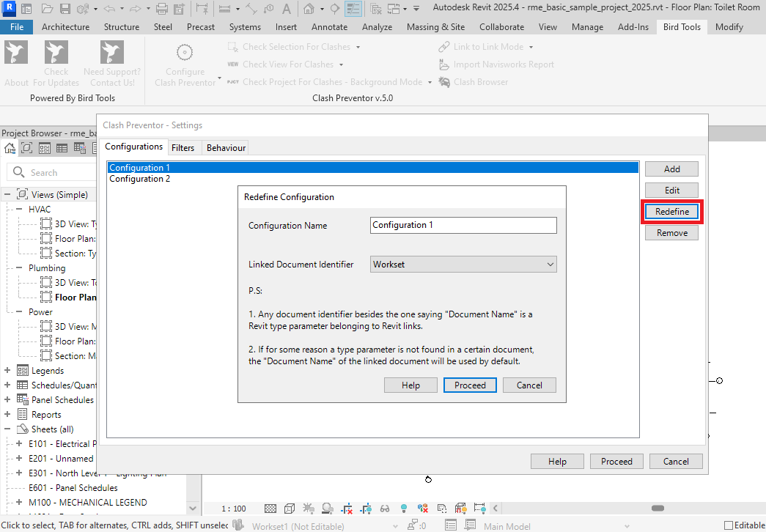Image resolution: width=766 pixels, height=532 pixels.
Task: Click the Configuration Name input field
Action: (x=463, y=225)
